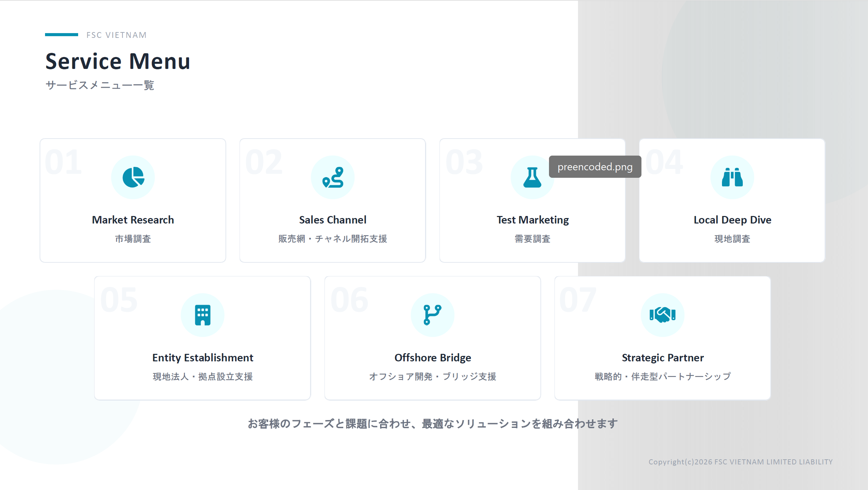The image size is (868, 490).
Task: Select the Market Research card title
Action: click(x=133, y=220)
